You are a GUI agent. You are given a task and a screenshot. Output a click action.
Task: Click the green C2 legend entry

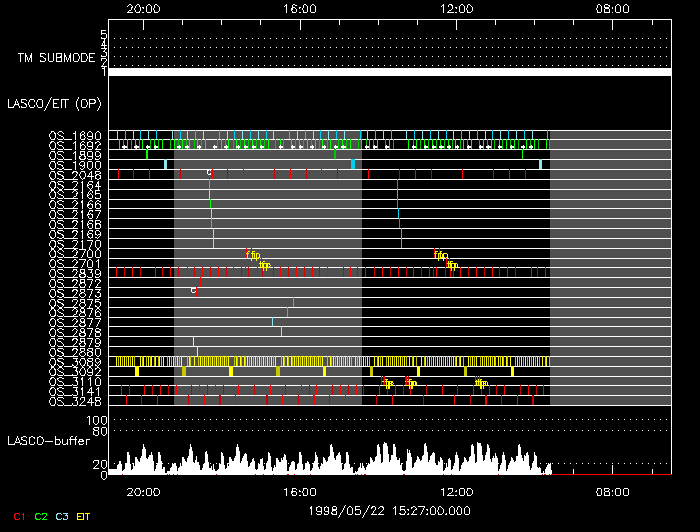[x=41, y=516]
